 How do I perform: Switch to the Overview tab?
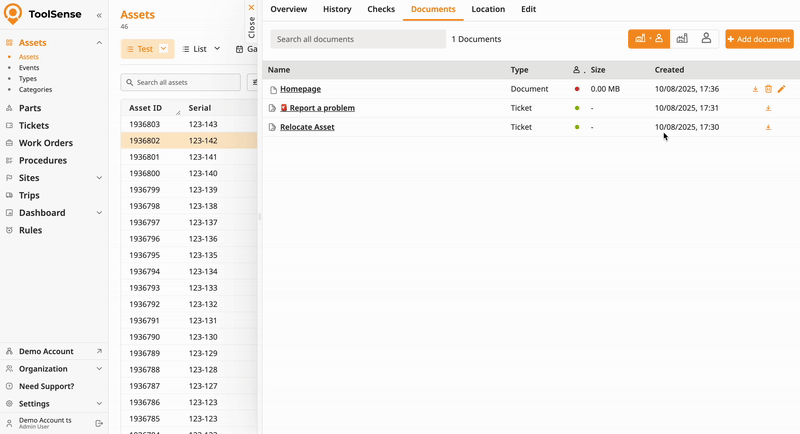(x=289, y=9)
